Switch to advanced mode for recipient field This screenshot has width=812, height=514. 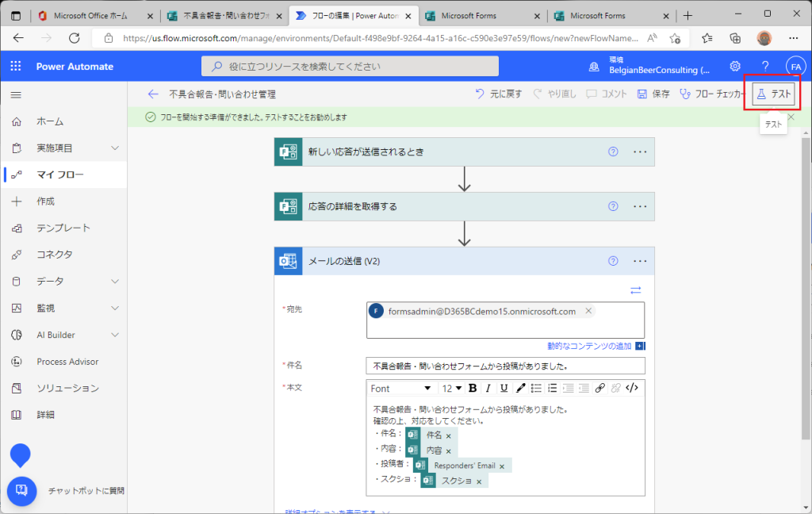636,290
